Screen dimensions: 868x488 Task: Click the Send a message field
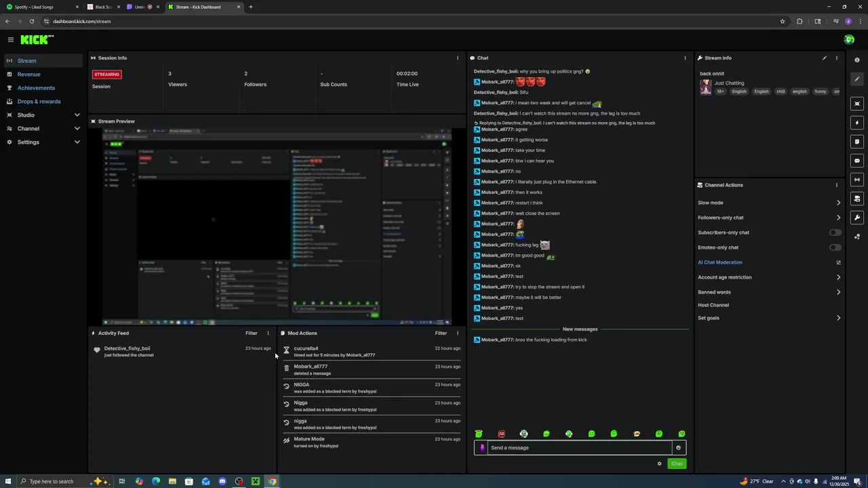click(x=580, y=447)
